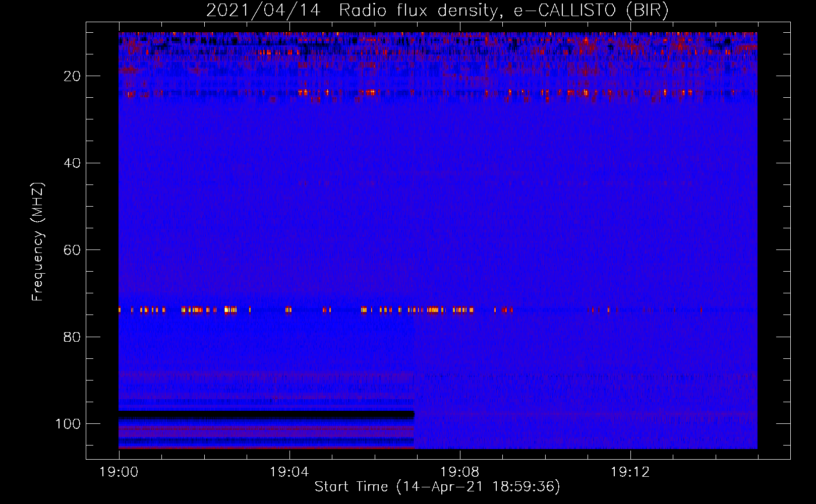Image resolution: width=816 pixels, height=504 pixels.
Task: Click the 100 frequency tick label
Action: (68, 424)
